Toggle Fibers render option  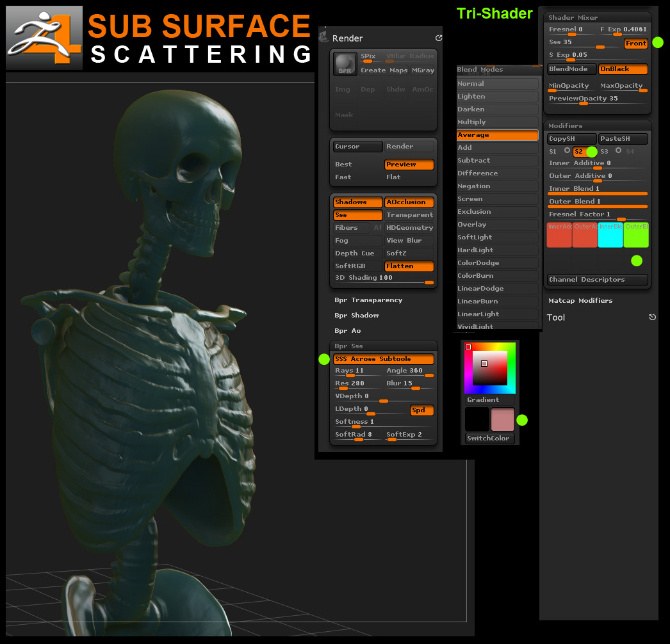tap(352, 228)
